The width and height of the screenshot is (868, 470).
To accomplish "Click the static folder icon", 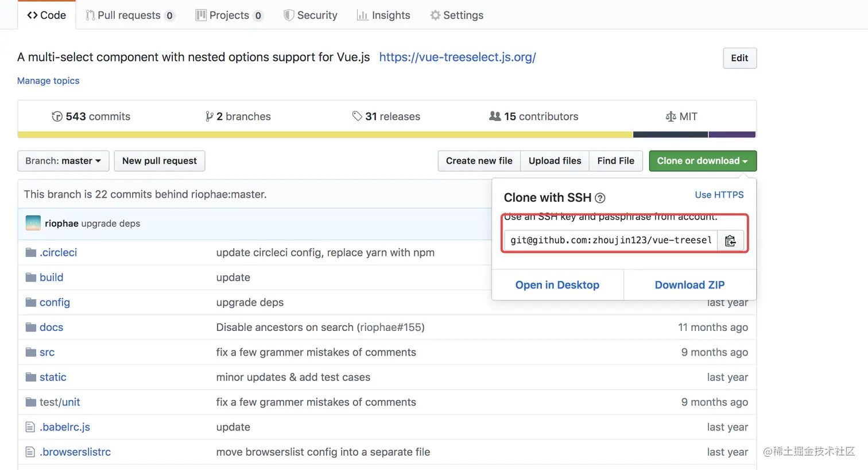I will (31, 377).
